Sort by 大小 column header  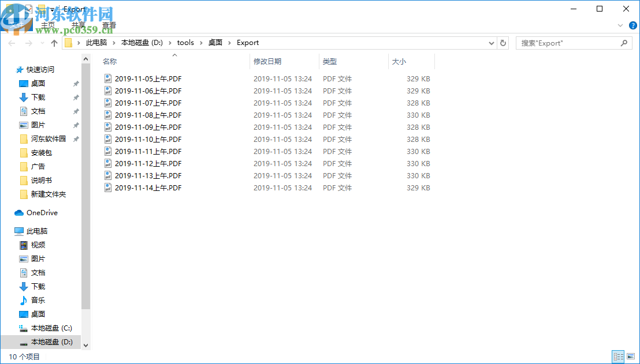[x=399, y=62]
